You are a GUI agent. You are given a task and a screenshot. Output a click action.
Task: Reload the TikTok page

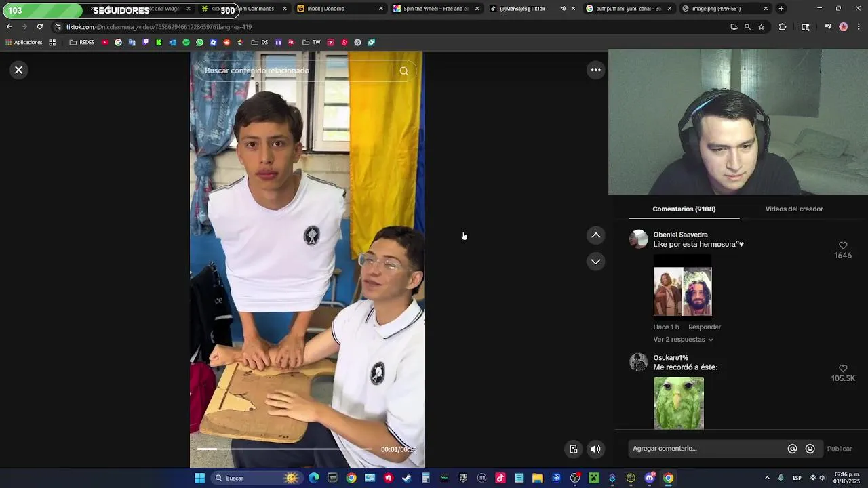[x=39, y=26]
